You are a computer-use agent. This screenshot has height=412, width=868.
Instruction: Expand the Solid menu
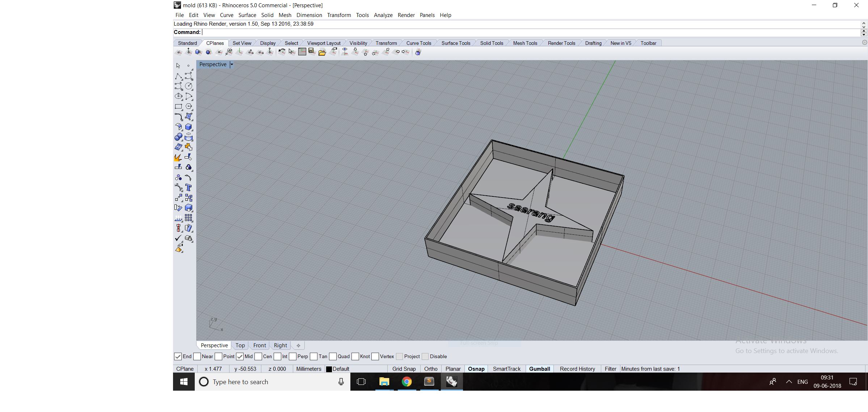click(267, 15)
